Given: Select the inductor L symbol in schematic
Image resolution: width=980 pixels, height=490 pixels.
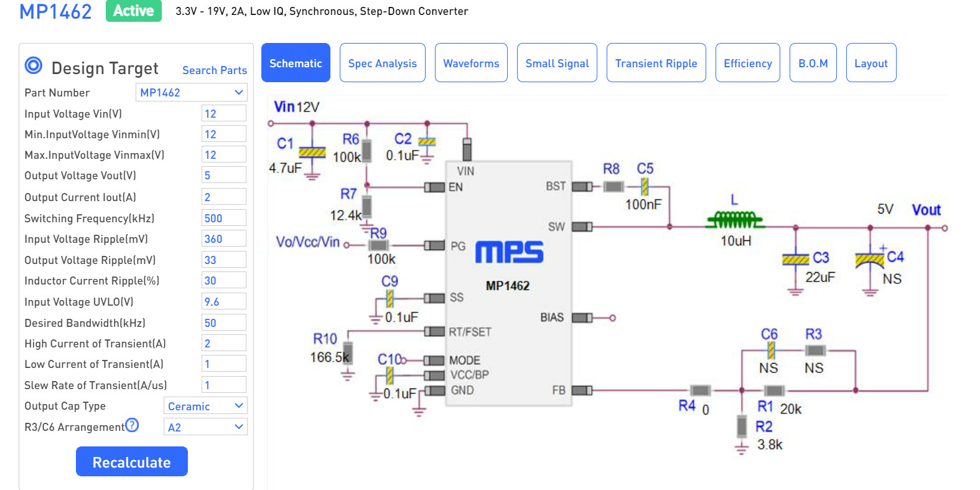Looking at the screenshot, I should tap(735, 220).
